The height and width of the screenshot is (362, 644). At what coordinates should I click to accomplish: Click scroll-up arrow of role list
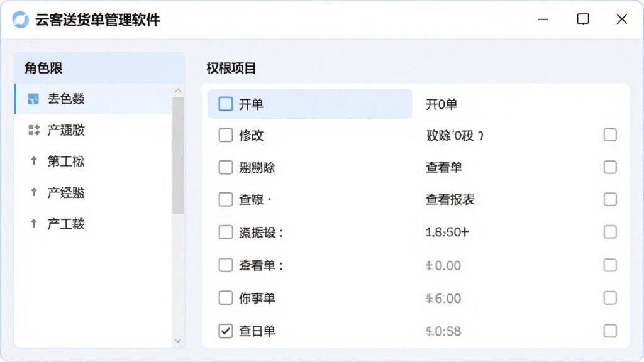tap(178, 90)
